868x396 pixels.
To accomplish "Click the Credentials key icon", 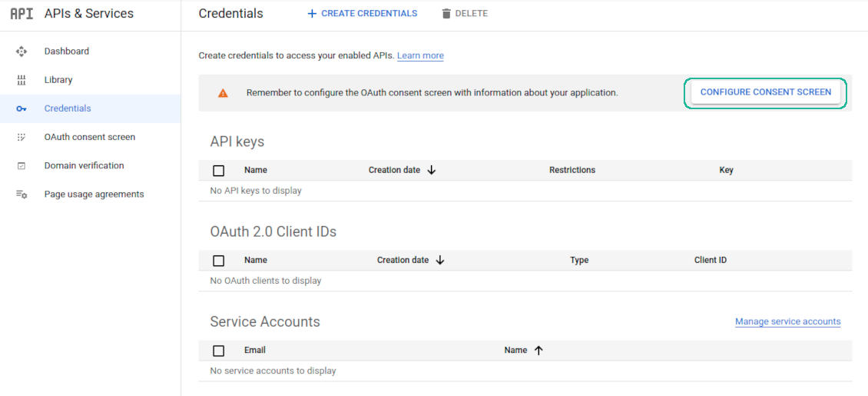I will click(x=22, y=108).
